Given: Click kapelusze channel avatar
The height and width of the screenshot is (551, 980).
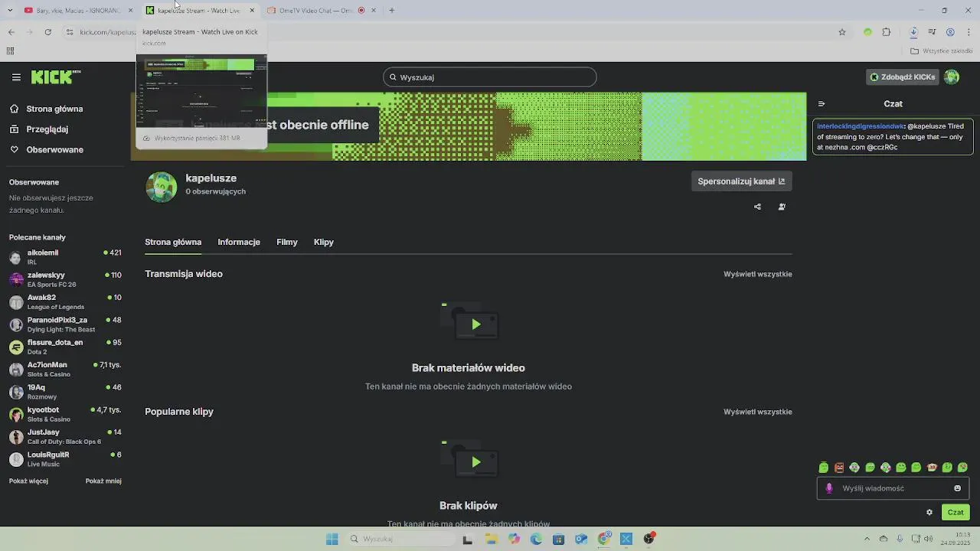Looking at the screenshot, I should [162, 187].
